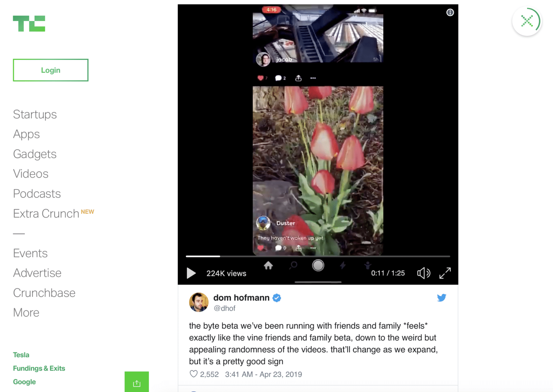Open Podcasts in sidebar
The image size is (553, 392).
(37, 194)
